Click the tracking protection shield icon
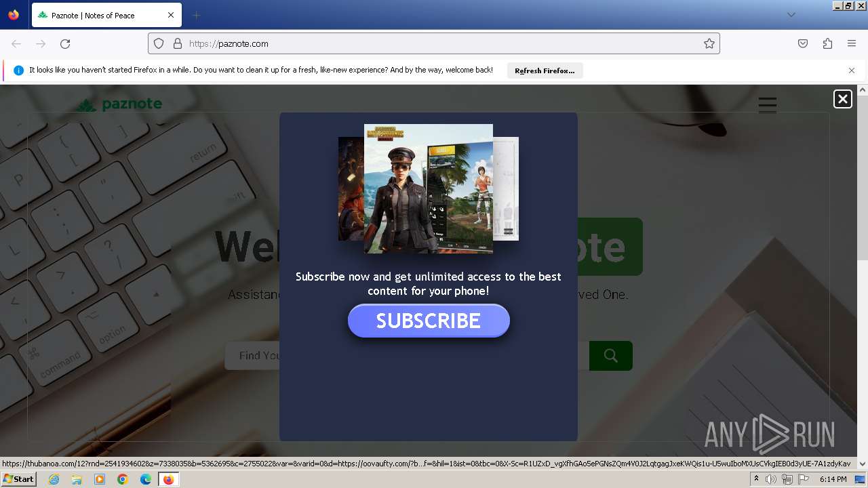868x488 pixels. [159, 43]
